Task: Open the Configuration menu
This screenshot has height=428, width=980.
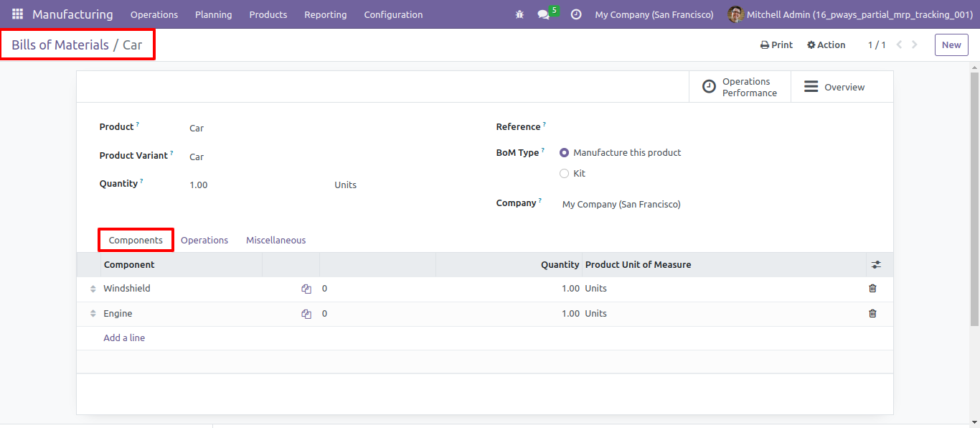Action: pyautogui.click(x=393, y=14)
